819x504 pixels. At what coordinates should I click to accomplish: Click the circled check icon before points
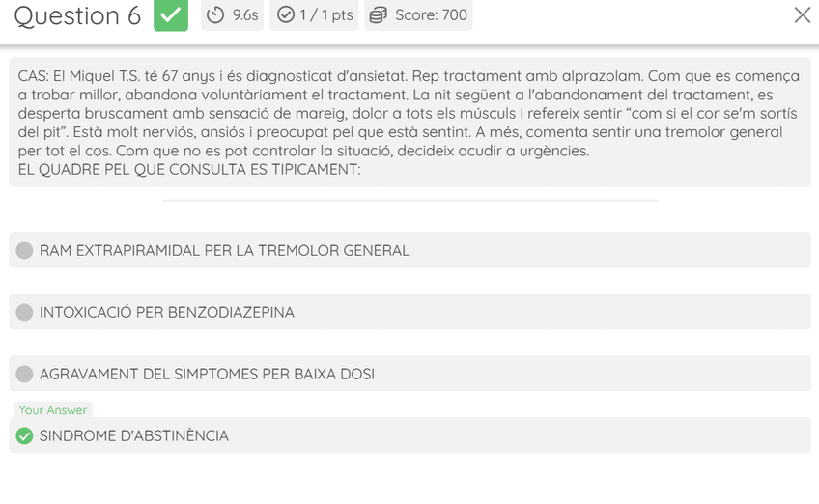pos(285,15)
